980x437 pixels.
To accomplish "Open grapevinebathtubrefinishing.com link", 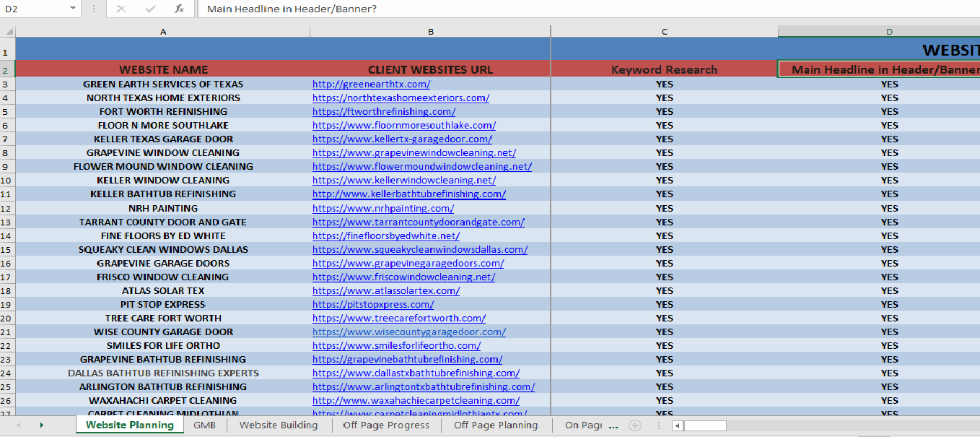I will point(407,359).
